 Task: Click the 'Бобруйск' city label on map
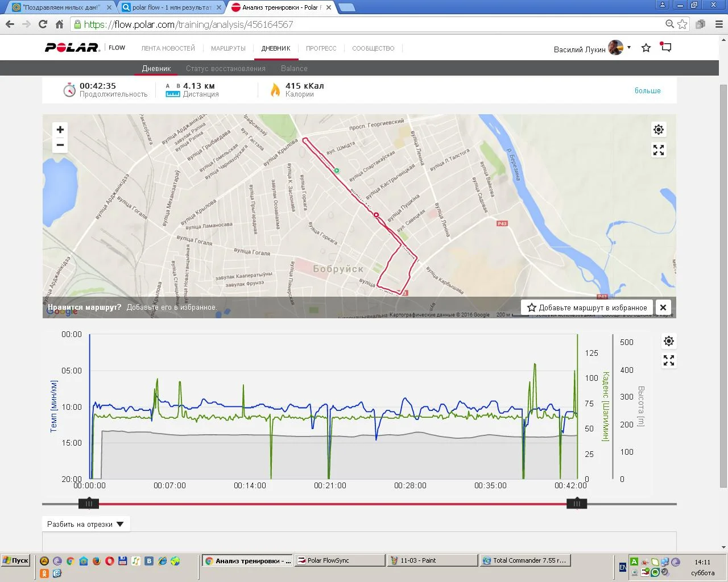[338, 269]
